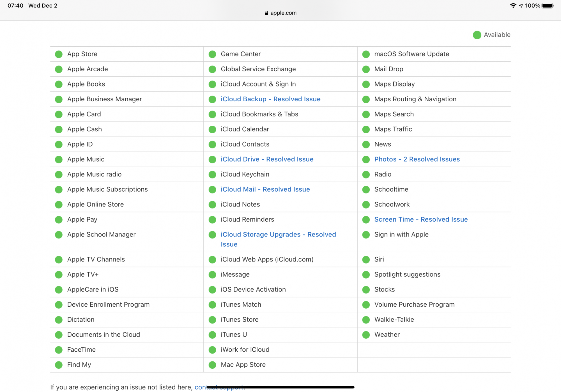
Task: Expand iCloud Storage Upgrades resolved issue
Action: pos(278,235)
